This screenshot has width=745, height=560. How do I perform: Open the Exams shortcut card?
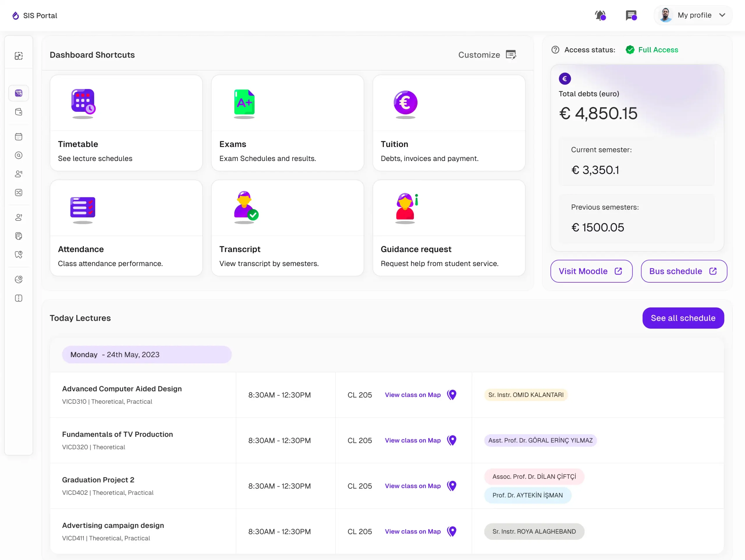[288, 123]
